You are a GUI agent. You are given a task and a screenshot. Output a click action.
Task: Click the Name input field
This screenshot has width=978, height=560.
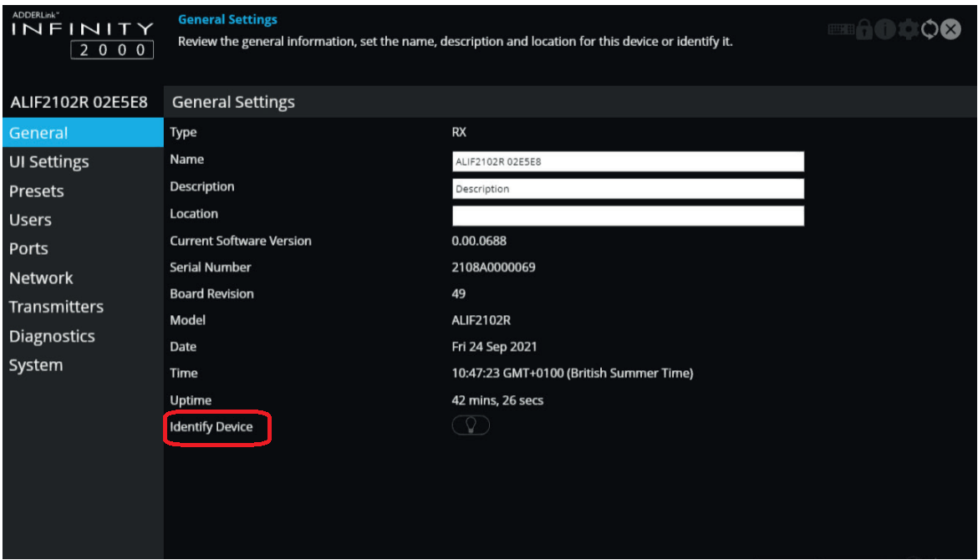point(628,161)
